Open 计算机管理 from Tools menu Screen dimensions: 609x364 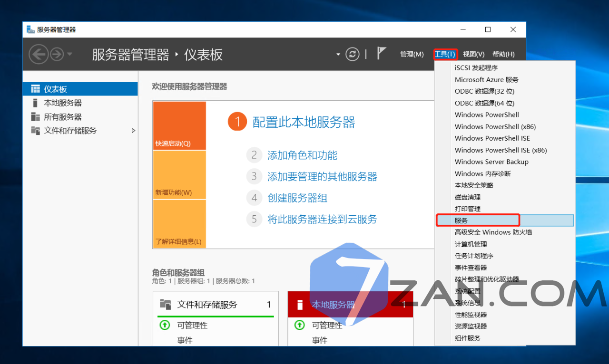[505, 244]
